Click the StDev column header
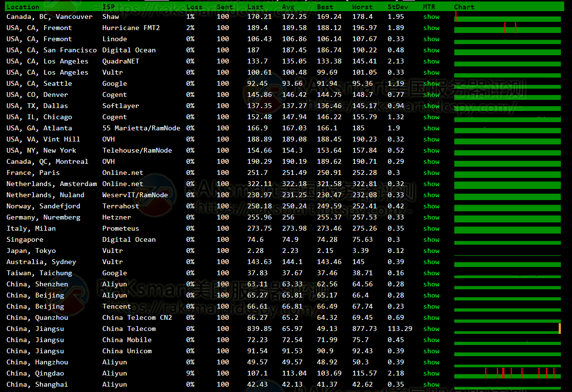The width and height of the screenshot is (572, 392). (398, 7)
